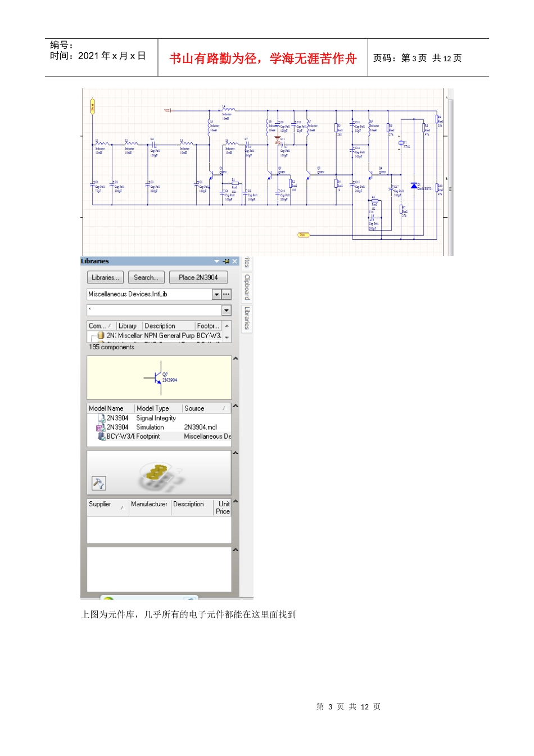Sort by Model Name column header
The image size is (534, 756).
tap(111, 408)
